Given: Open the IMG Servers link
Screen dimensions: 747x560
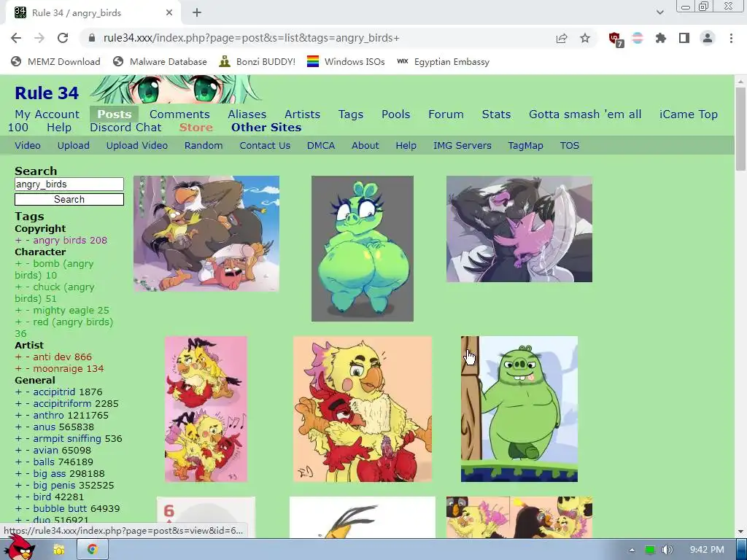Looking at the screenshot, I should coord(462,146).
